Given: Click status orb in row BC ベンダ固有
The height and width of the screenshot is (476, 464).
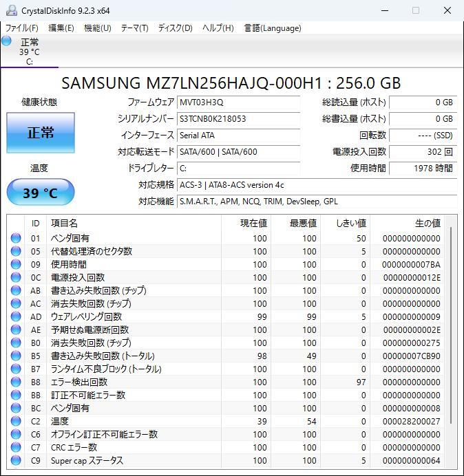Looking at the screenshot, I should point(16,408).
